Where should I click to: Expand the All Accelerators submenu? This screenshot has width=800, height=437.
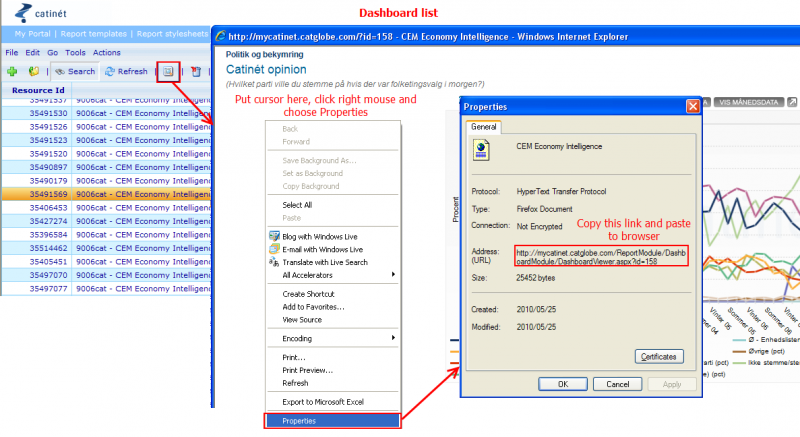pyautogui.click(x=332, y=275)
